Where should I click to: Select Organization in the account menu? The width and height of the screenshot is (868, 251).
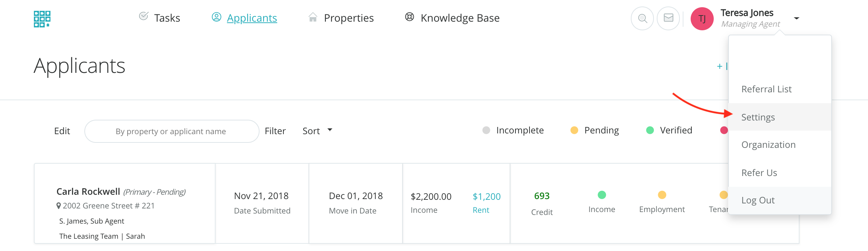tap(768, 145)
